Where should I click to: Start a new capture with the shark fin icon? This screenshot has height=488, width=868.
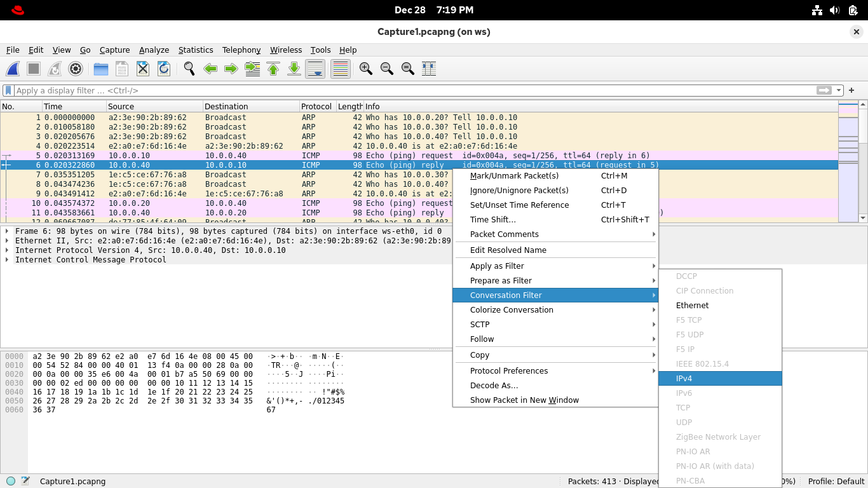[x=13, y=69]
